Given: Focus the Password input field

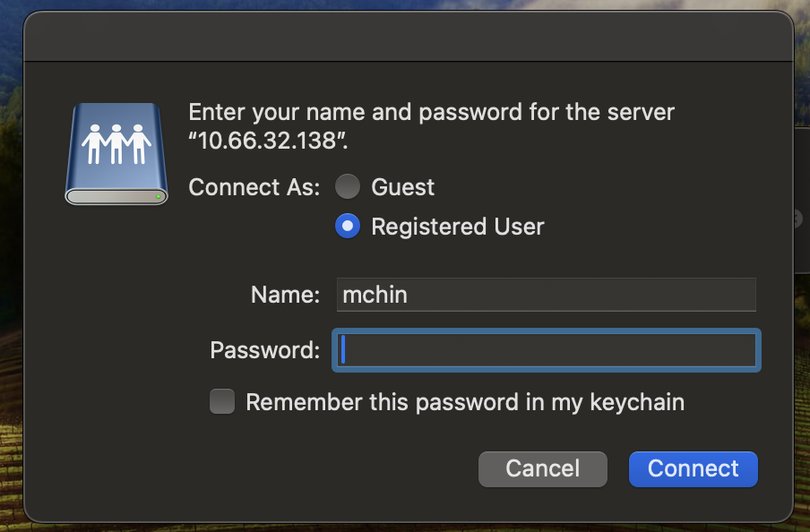Looking at the screenshot, I should pyautogui.click(x=546, y=350).
